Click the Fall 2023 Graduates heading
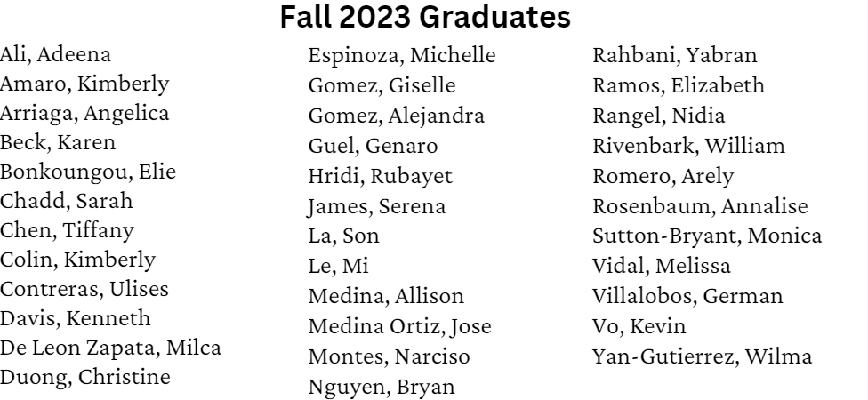The image size is (868, 400). pos(426,19)
